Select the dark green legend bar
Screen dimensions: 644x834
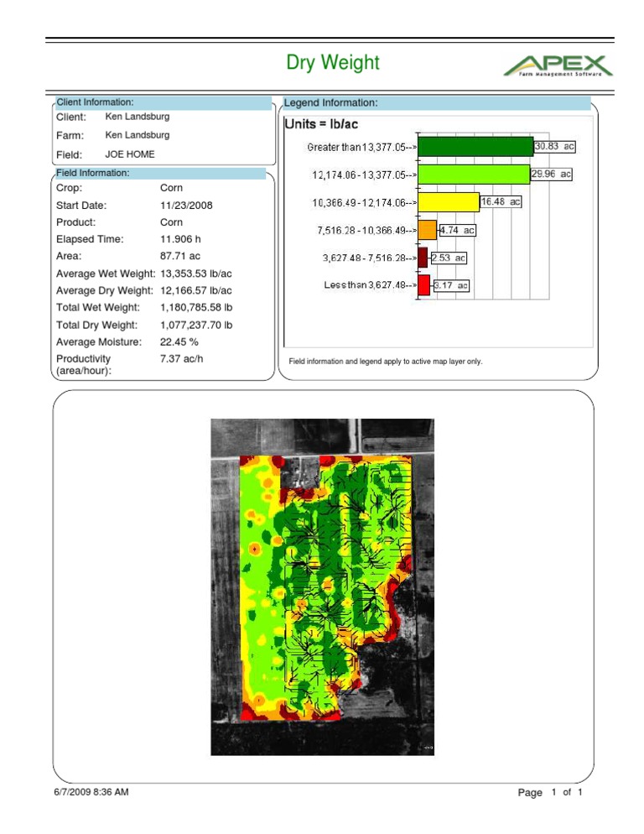475,147
